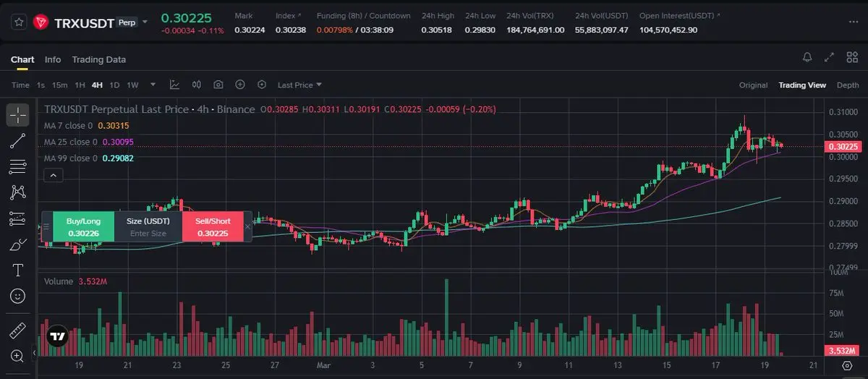Viewport: 868px width, 379px height.
Task: Select the 4H time interval
Action: click(x=97, y=85)
